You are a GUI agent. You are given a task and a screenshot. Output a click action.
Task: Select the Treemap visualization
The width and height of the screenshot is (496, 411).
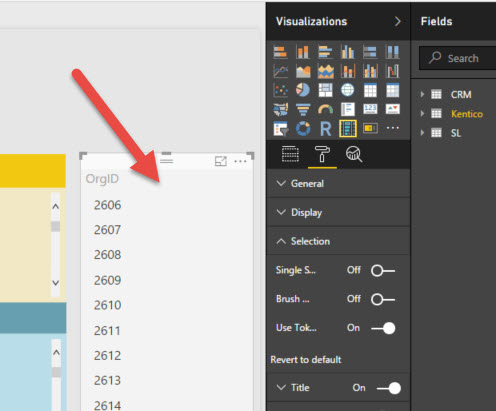click(325, 90)
